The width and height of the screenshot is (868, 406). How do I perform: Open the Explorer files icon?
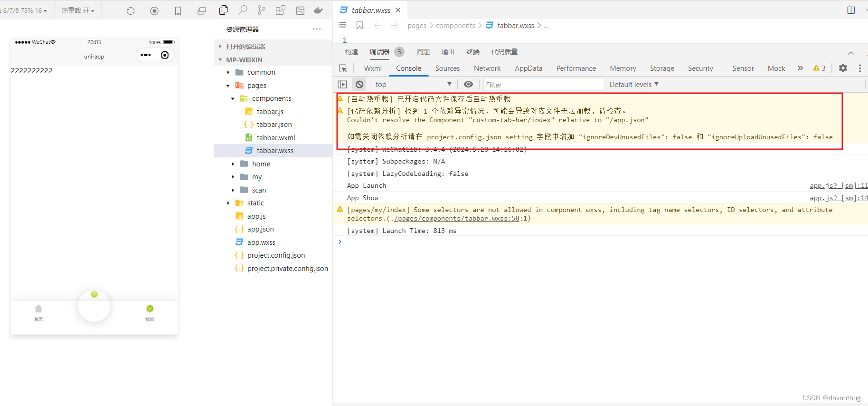[224, 10]
